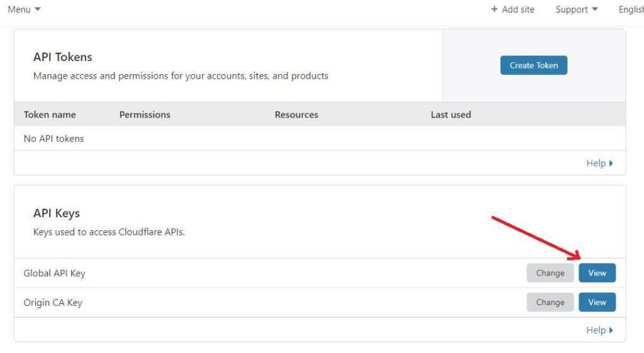Open the Menu dropdown
The height and width of the screenshot is (353, 644).
(24, 9)
